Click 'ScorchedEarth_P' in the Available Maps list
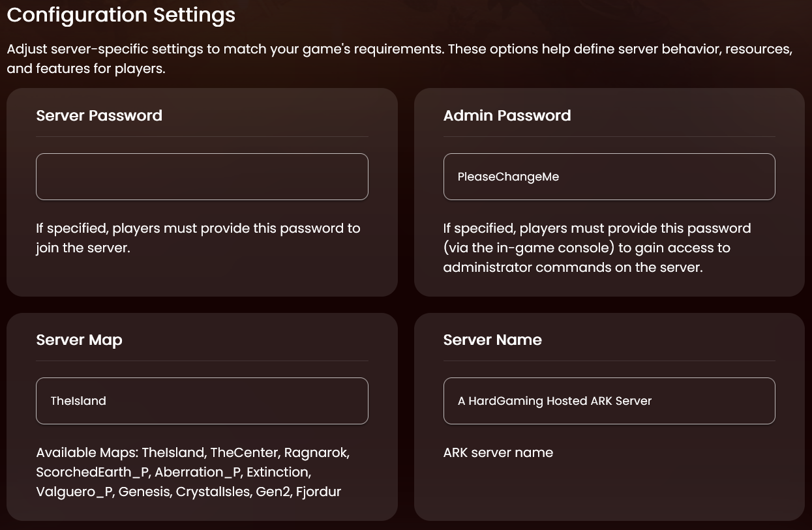Viewport: 812px width, 530px height. 92,472
